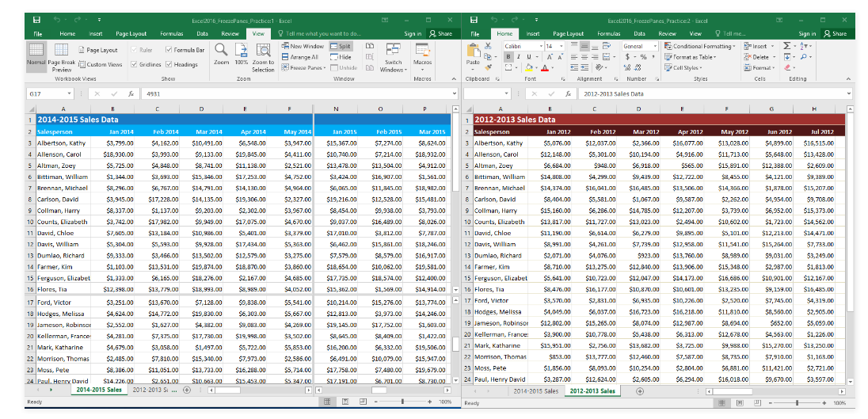Screen dimensions: 868x419
Task: Toggle Middle Align in Alignment group
Action: pyautogui.click(x=585, y=47)
